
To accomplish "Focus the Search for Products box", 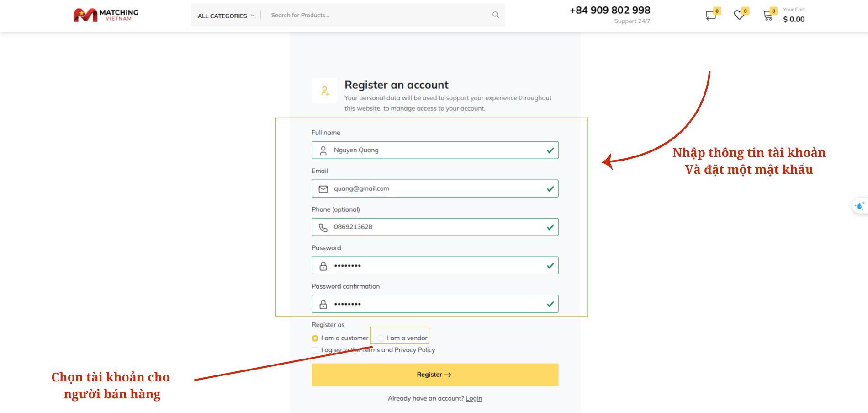I will coord(379,15).
